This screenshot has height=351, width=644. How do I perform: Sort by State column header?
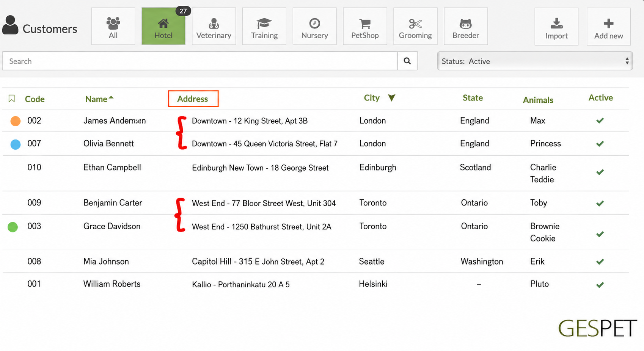pos(473,98)
